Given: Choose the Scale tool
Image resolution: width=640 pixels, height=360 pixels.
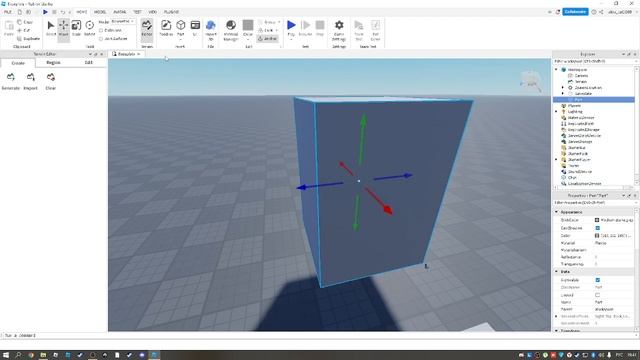Looking at the screenshot, I should click(76, 28).
